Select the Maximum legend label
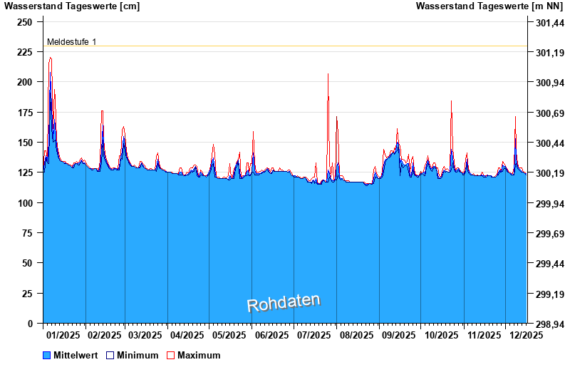Screen dimensions: 570x392 point(199,355)
